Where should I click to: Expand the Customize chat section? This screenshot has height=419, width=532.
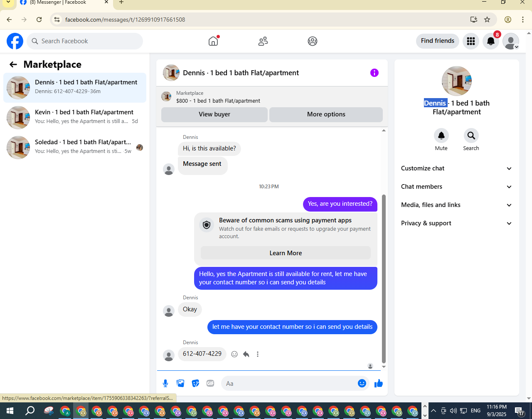[456, 168]
